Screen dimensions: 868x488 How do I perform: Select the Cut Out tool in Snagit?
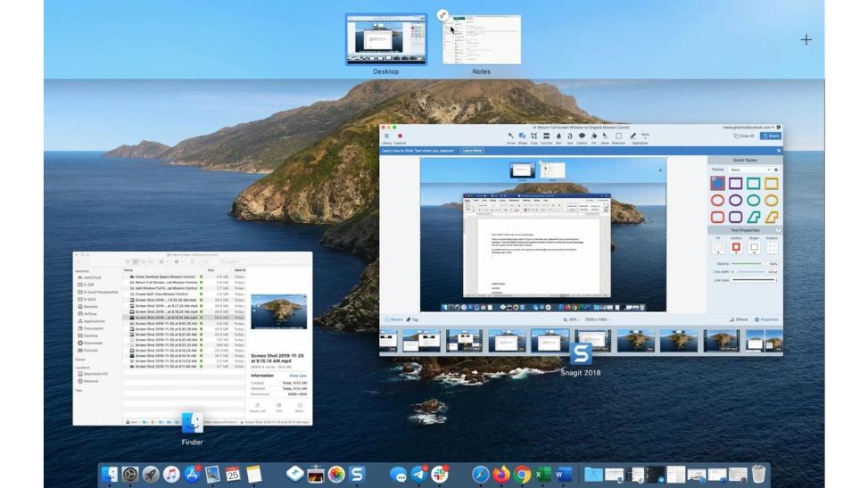(x=546, y=137)
